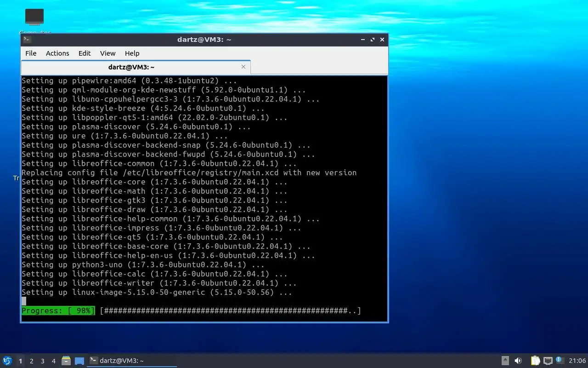Click the 'Setting up python3-uno' line

click(143, 265)
